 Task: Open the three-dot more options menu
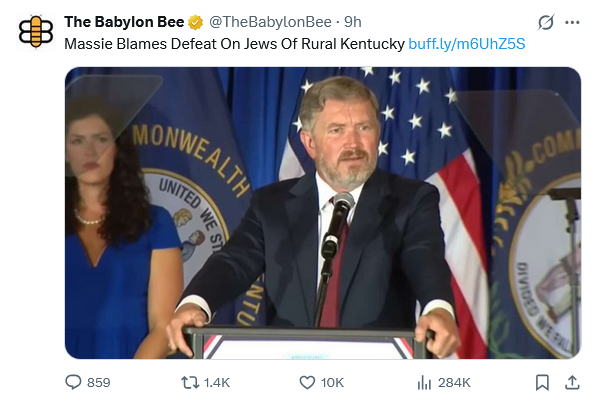coord(572,23)
